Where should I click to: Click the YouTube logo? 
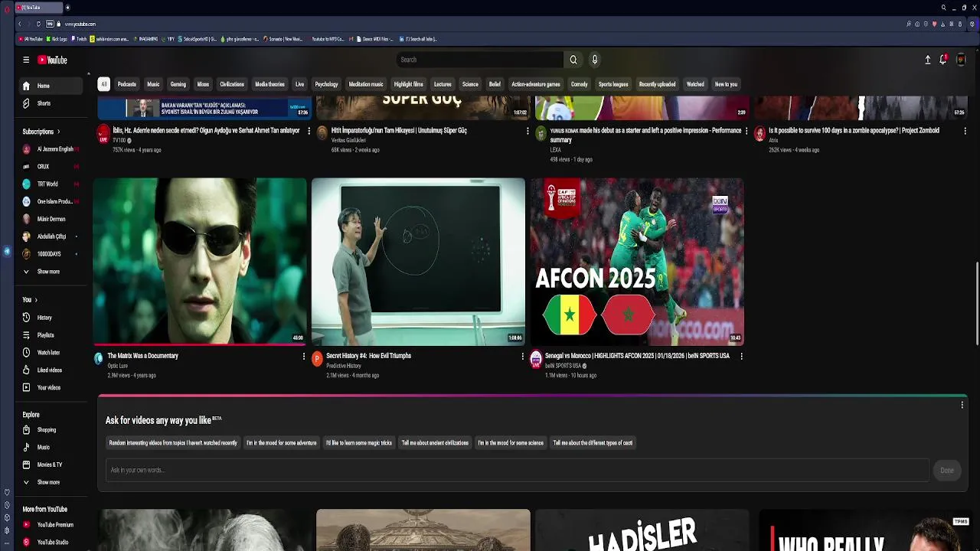click(x=52, y=60)
